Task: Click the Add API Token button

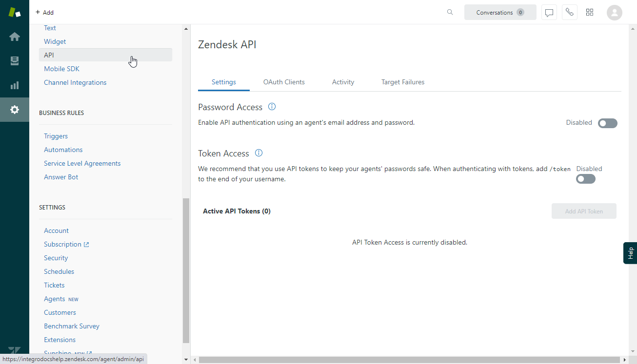Action: pyautogui.click(x=584, y=211)
